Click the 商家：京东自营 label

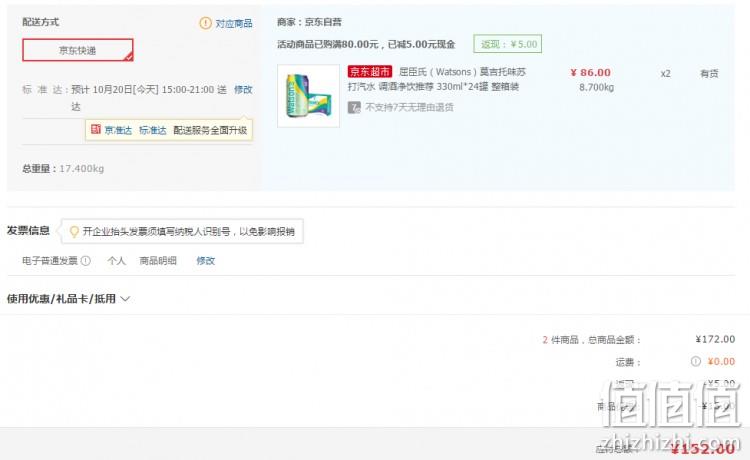(309, 22)
